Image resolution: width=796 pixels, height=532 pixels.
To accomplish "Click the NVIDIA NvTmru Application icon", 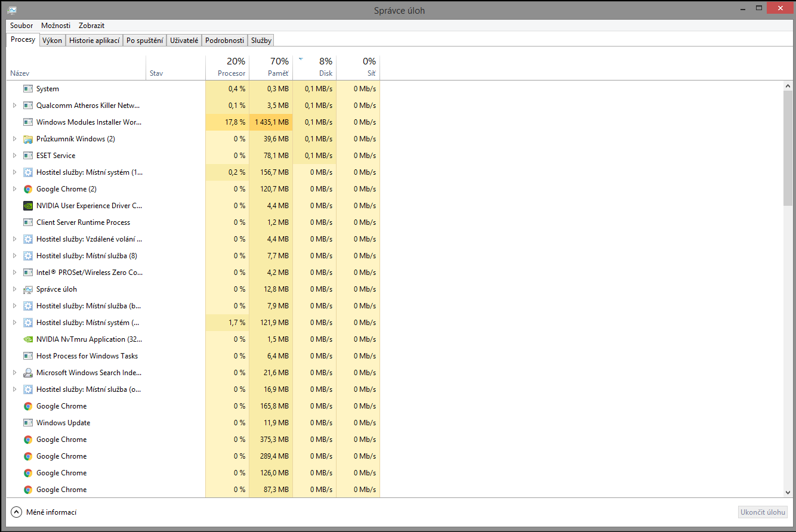I will click(x=27, y=339).
